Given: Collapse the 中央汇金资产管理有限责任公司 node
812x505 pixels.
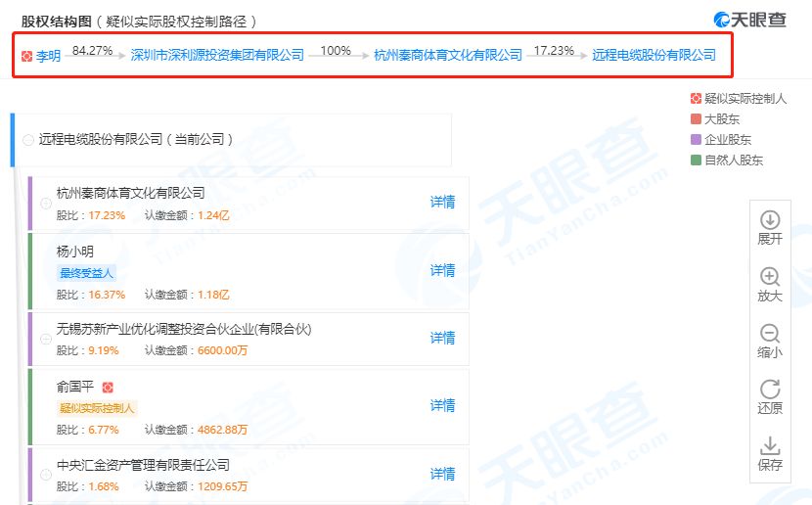Looking at the screenshot, I should coord(46,475).
